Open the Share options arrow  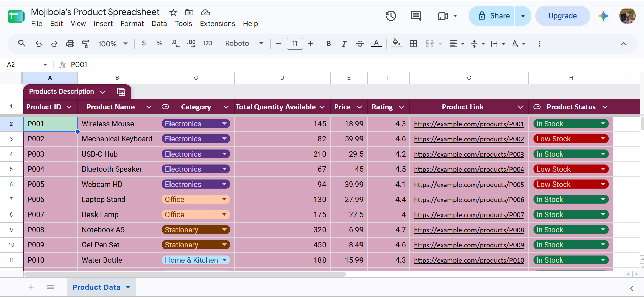[x=523, y=16]
